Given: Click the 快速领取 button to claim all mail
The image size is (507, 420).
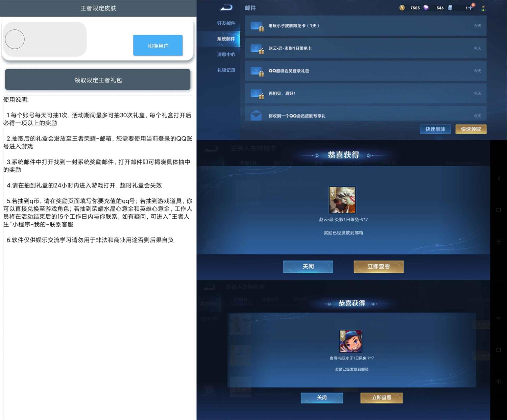Looking at the screenshot, I should [x=471, y=129].
